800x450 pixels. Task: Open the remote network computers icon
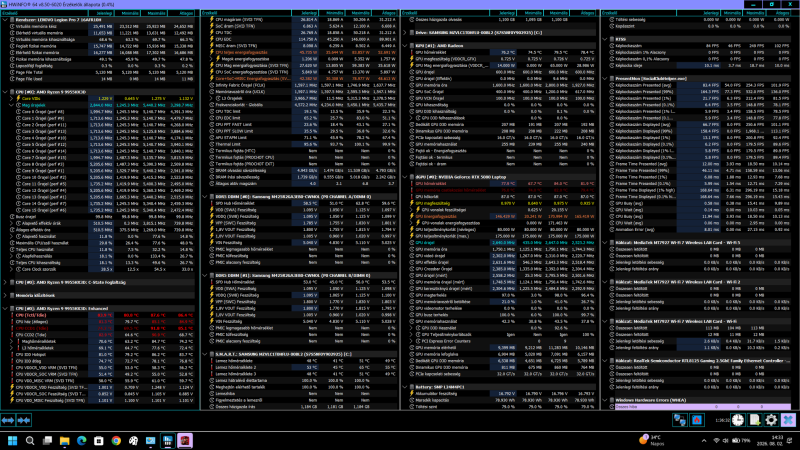coord(680,420)
